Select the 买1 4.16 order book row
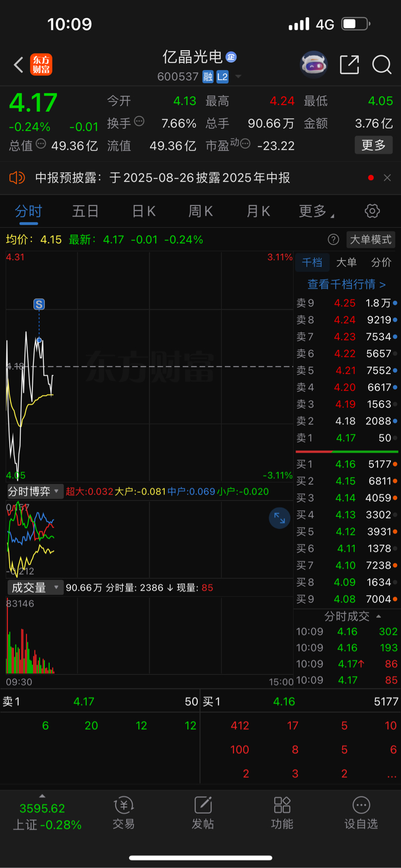401x868 pixels. pos(347,464)
